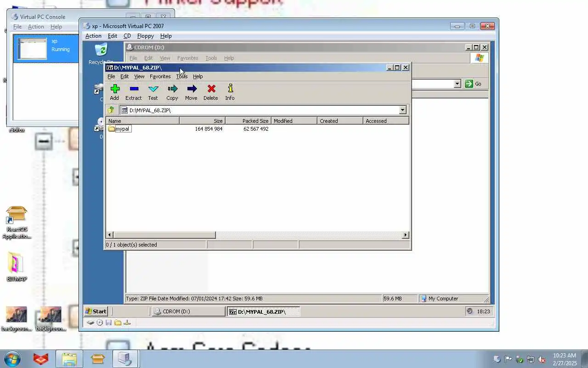This screenshot has width=588, height=368.
Task: Click D:\MYPAL_68.ZIP taskbar button
Action: [x=264, y=311]
